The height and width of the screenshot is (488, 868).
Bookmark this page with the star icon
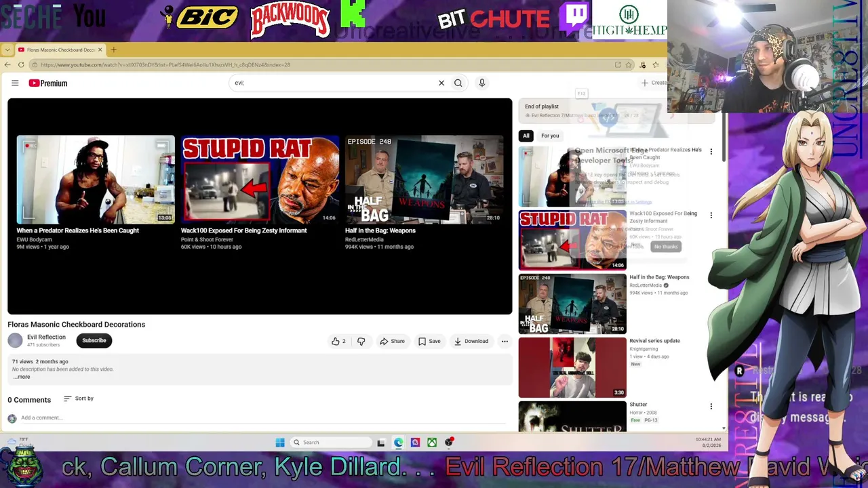pyautogui.click(x=629, y=64)
